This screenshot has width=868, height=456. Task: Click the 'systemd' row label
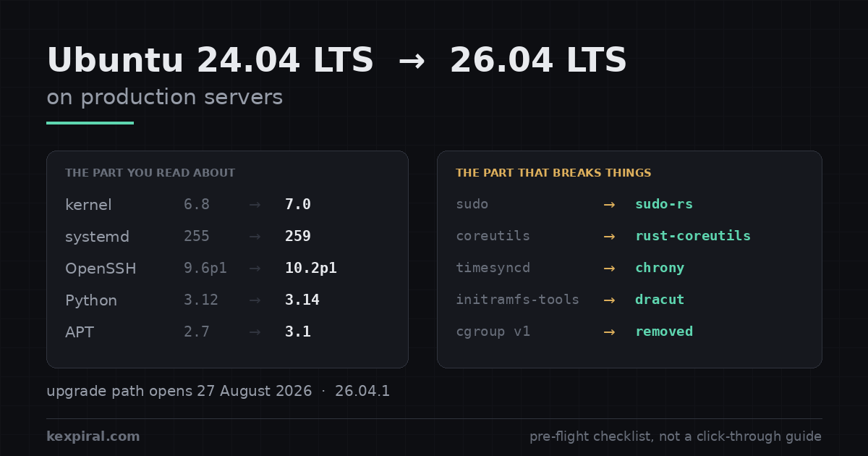tap(97, 237)
